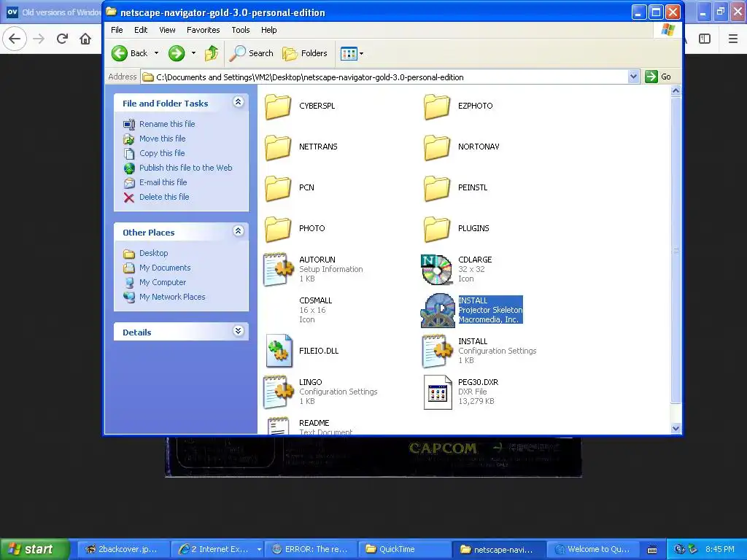The height and width of the screenshot is (560, 747).
Task: Open the CYBERSPL folder
Action: 278,106
